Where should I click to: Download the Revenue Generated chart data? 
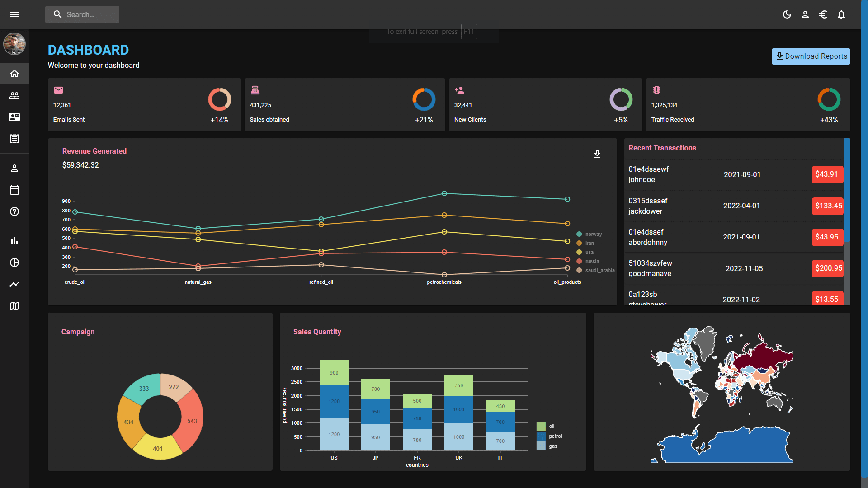[597, 154]
